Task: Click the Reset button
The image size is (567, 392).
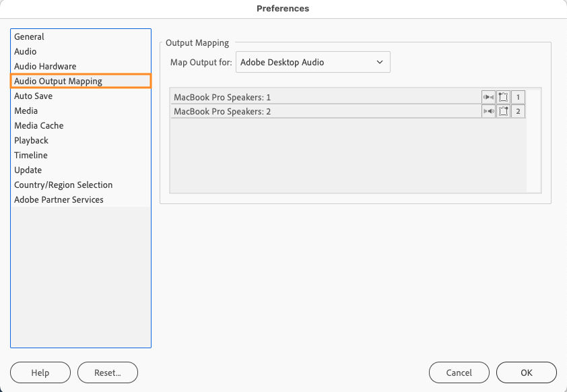Action: [107, 372]
